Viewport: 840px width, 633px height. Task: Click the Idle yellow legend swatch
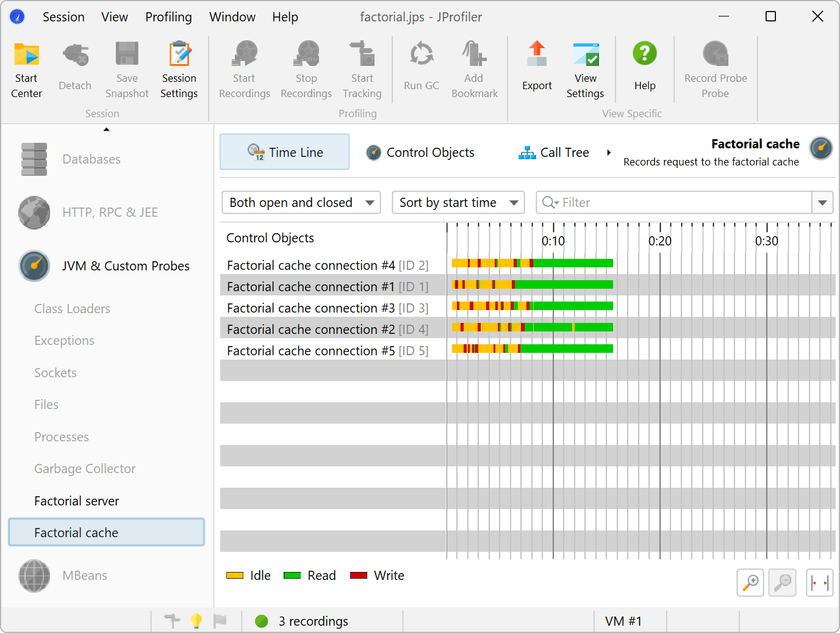[x=235, y=576]
